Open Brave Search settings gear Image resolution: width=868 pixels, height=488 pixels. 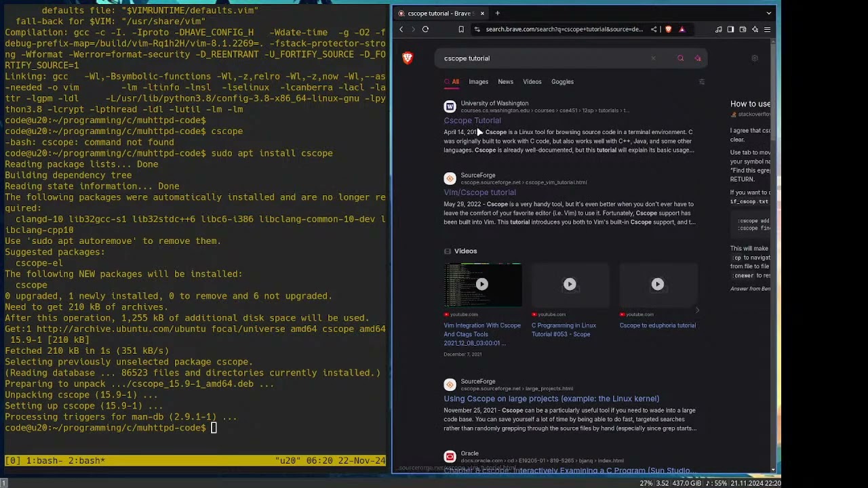click(754, 58)
